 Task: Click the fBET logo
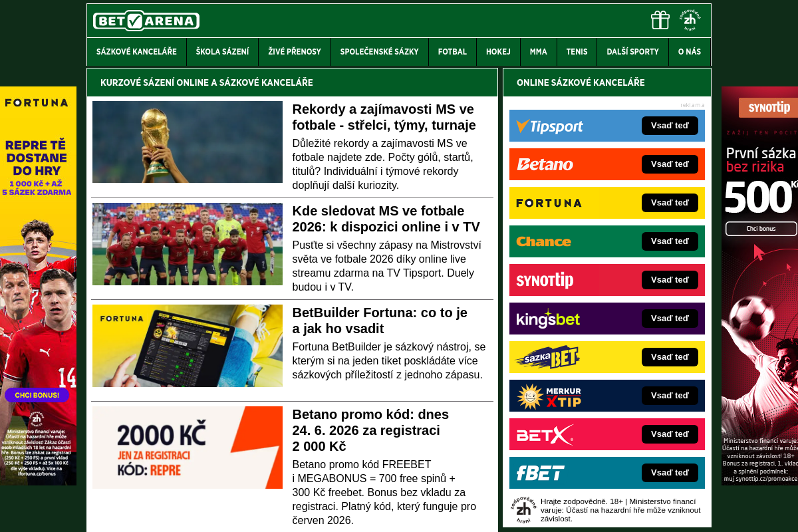point(541,473)
